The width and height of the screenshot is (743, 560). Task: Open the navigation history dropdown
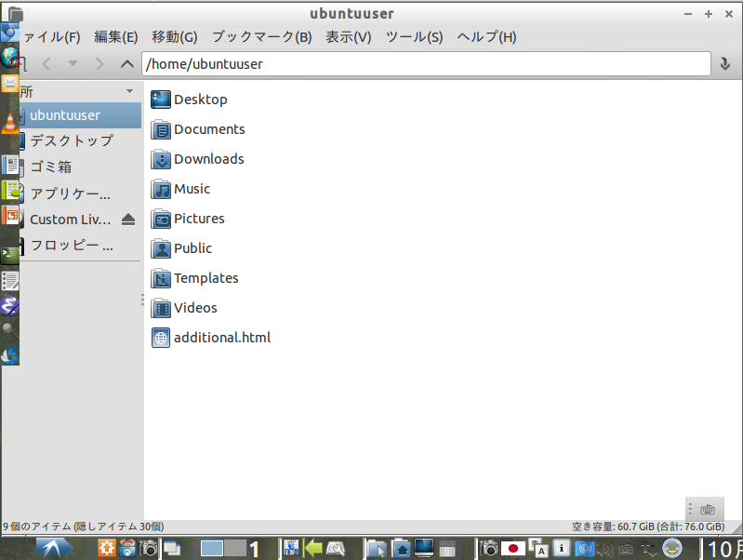(73, 63)
